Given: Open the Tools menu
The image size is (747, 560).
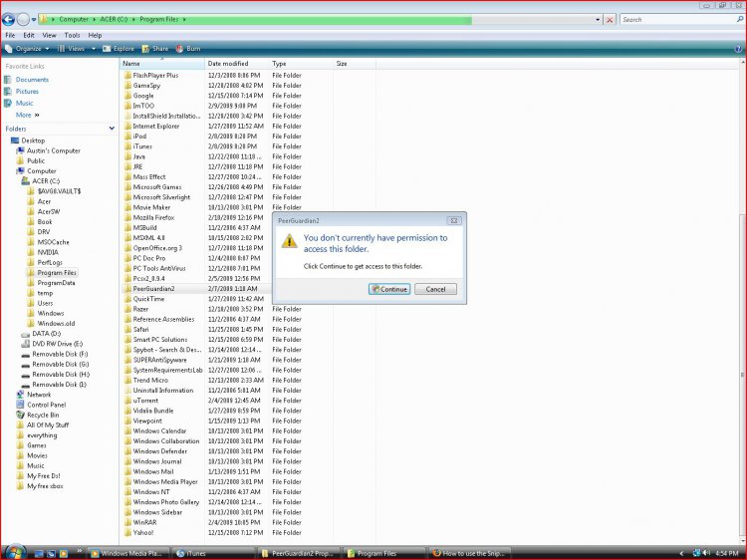Looking at the screenshot, I should click(72, 35).
